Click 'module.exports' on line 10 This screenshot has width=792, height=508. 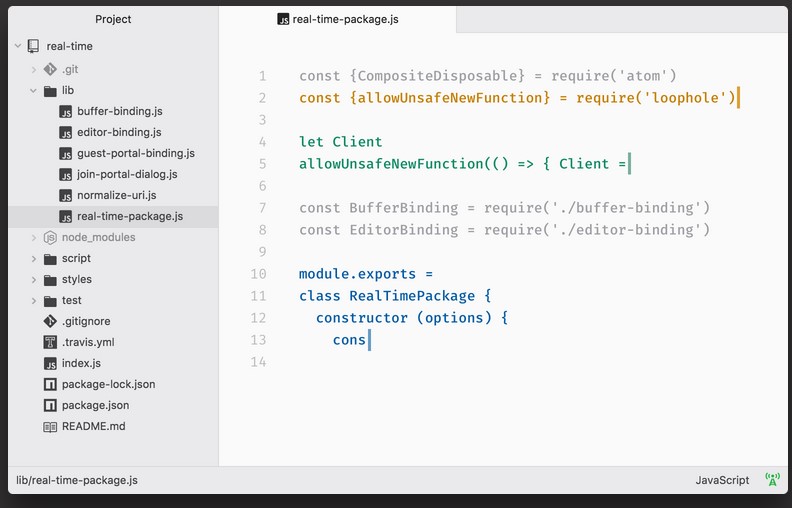pos(357,274)
